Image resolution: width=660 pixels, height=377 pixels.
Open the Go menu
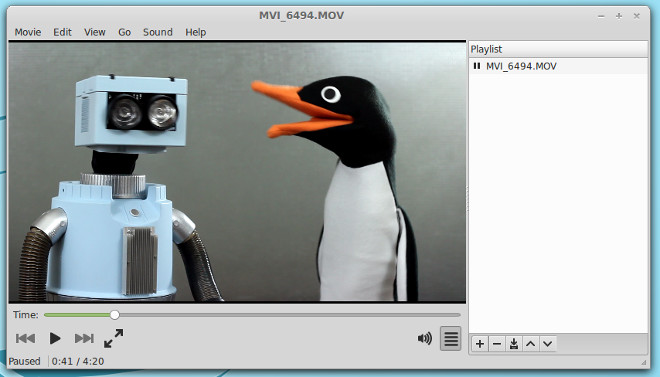click(124, 32)
